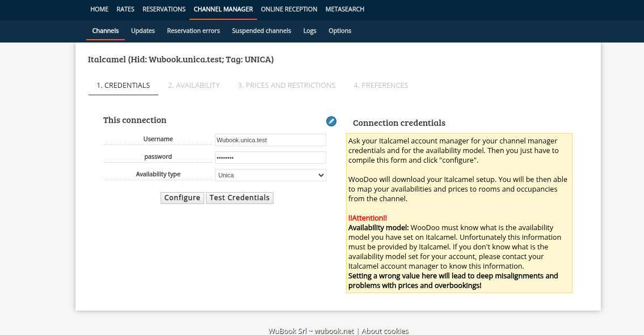Select the 2. AVAILABILITY step tab
Viewport: 644px width, 335px height.
pyautogui.click(x=193, y=85)
